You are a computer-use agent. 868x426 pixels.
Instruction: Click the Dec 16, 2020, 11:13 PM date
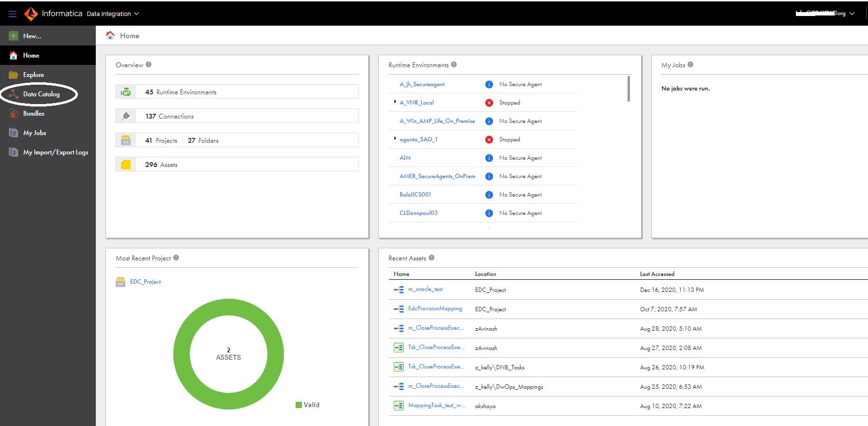672,290
